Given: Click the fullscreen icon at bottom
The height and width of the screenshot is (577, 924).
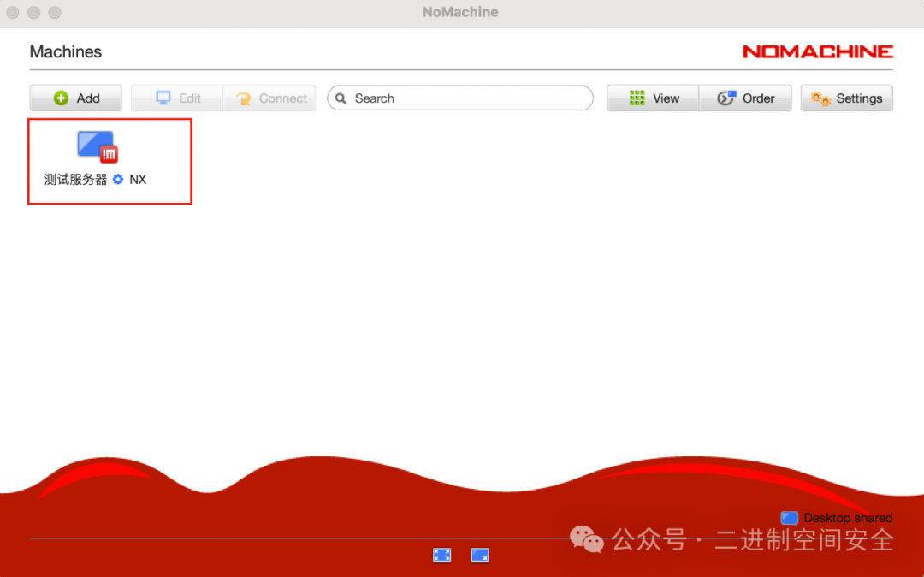Looking at the screenshot, I should click(442, 556).
